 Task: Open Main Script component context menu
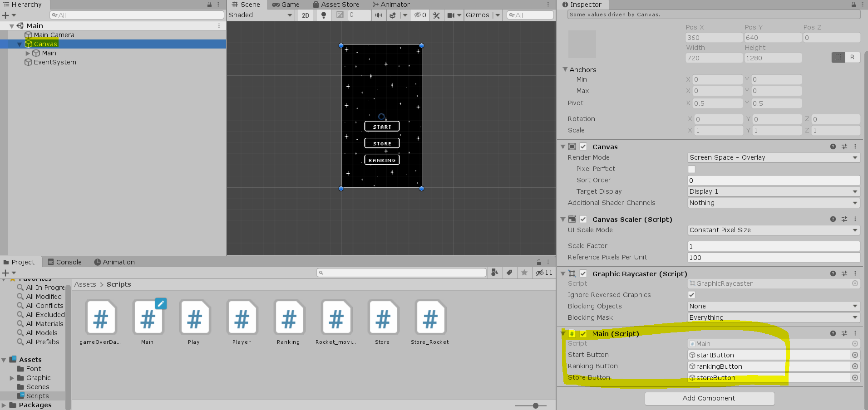(855, 333)
